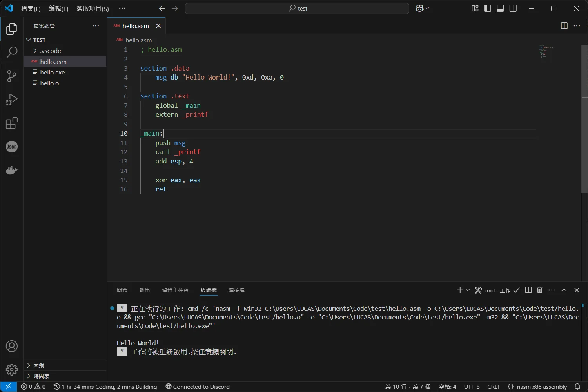The width and height of the screenshot is (588, 392).
Task: Split the editor to the right
Action: pos(564,26)
